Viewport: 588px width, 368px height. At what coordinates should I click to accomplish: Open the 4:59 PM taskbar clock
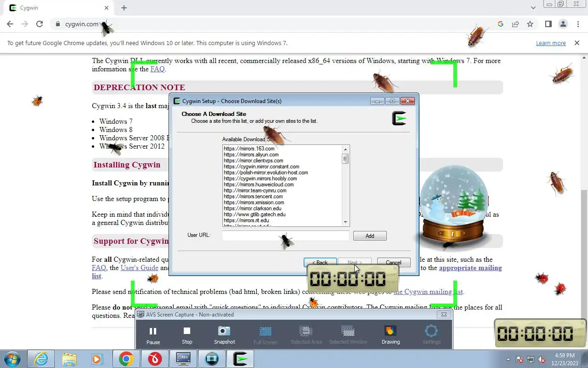pyautogui.click(x=565, y=359)
